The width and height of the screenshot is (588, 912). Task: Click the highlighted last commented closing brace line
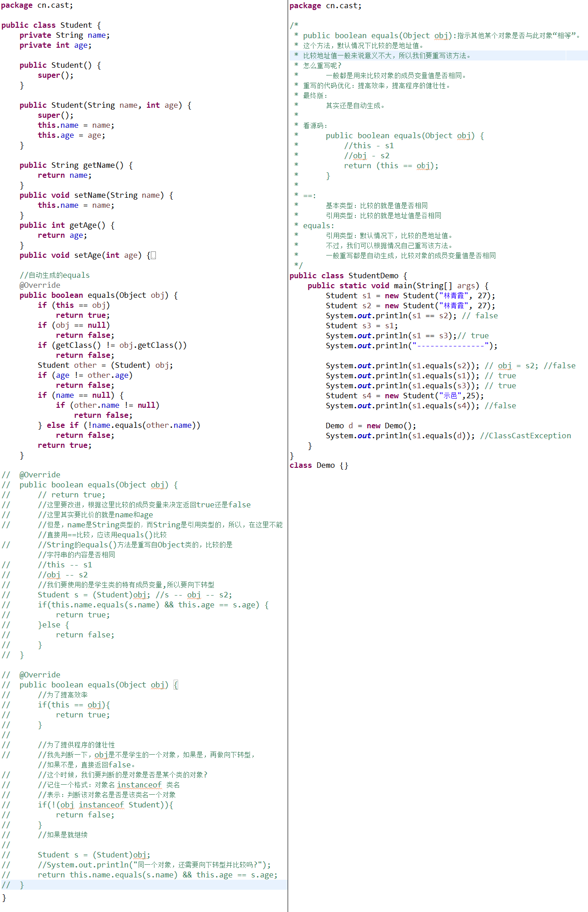click(21, 885)
